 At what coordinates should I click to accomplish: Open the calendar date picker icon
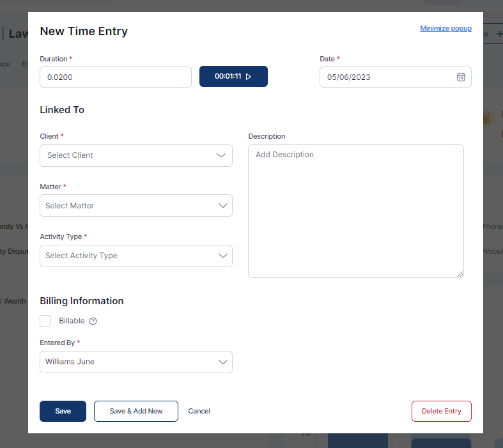[461, 77]
